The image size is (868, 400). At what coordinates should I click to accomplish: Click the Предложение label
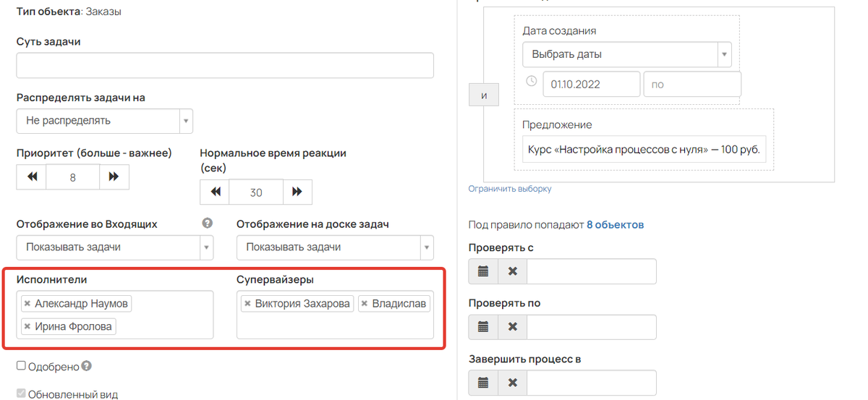[557, 125]
